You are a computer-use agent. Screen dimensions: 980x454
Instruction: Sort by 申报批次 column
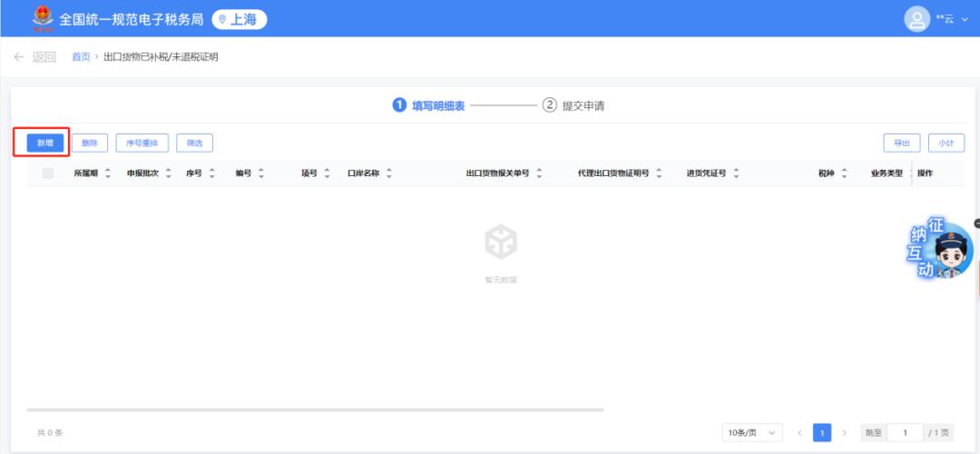pos(169,173)
